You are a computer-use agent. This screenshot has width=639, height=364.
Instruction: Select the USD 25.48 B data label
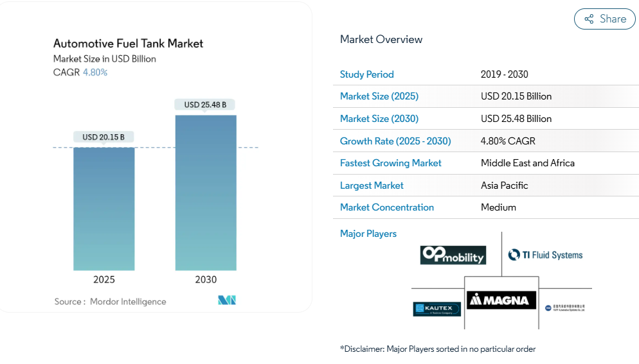[x=205, y=105]
